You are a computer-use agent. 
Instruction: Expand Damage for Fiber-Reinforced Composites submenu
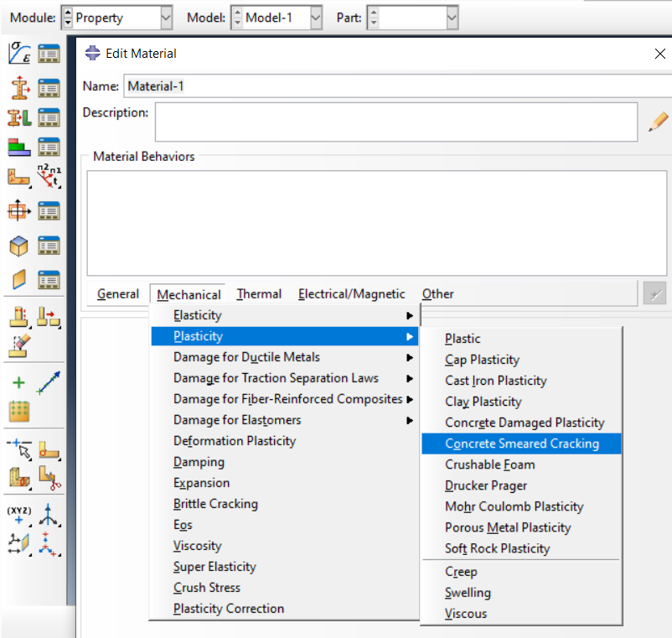tap(285, 399)
